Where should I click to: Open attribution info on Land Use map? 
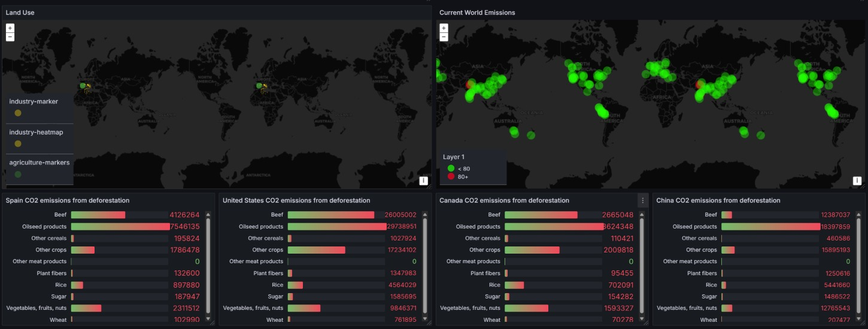click(x=423, y=181)
